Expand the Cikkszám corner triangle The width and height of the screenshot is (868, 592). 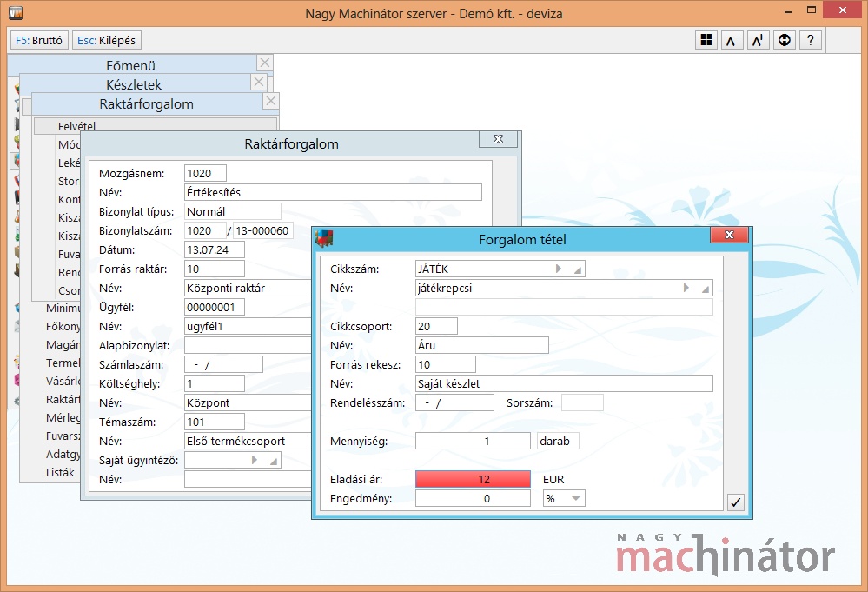(x=578, y=270)
